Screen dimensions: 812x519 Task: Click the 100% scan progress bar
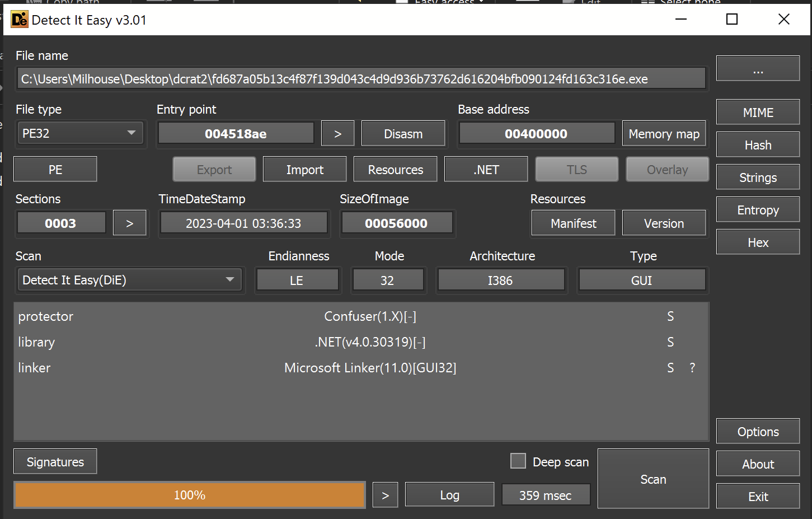coord(190,495)
